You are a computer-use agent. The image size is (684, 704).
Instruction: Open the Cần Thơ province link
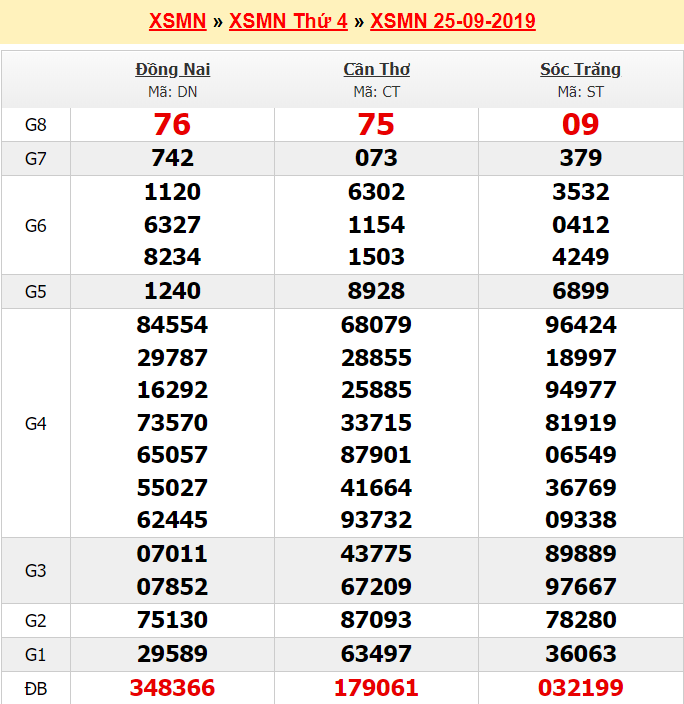pyautogui.click(x=376, y=69)
